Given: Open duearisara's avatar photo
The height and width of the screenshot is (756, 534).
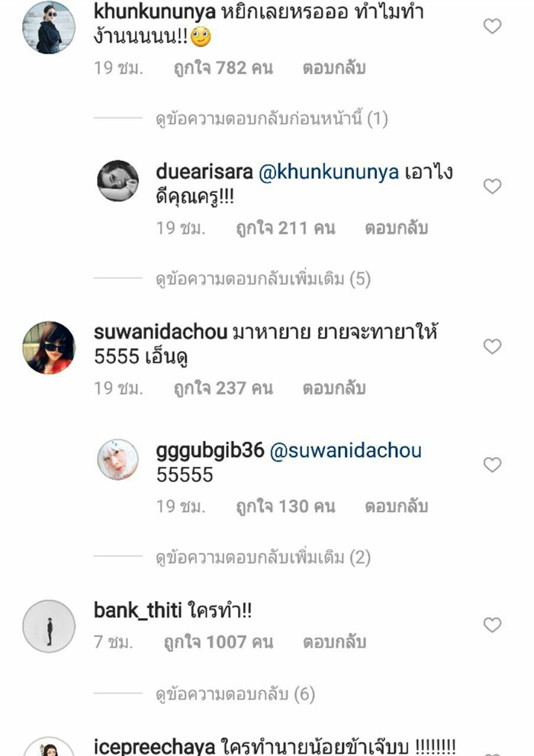Looking at the screenshot, I should pyautogui.click(x=117, y=181).
